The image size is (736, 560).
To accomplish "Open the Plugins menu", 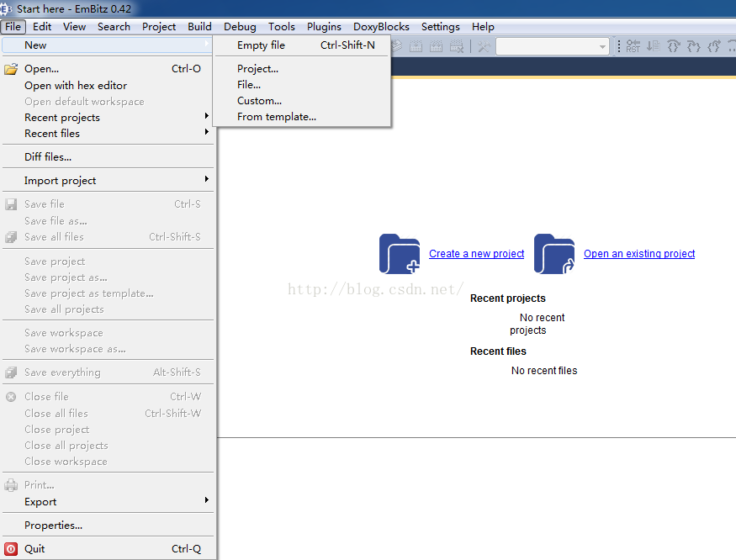I will point(324,27).
